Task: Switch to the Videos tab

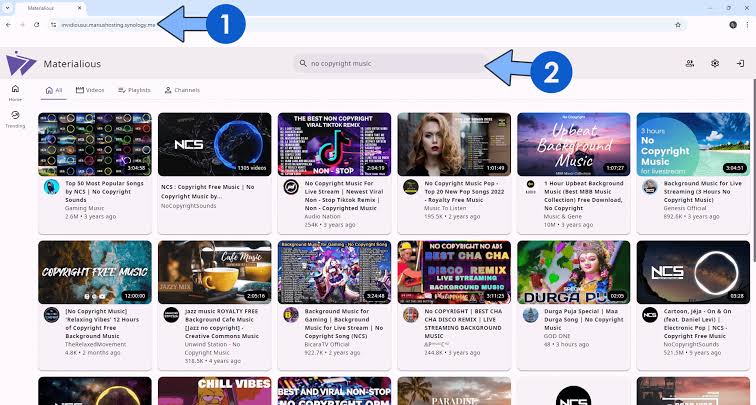Action: 90,90
